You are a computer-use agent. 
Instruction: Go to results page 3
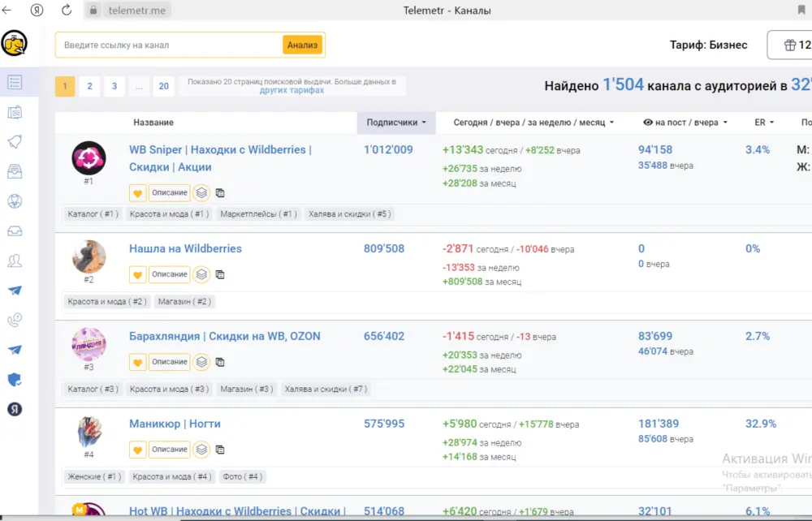(x=114, y=86)
